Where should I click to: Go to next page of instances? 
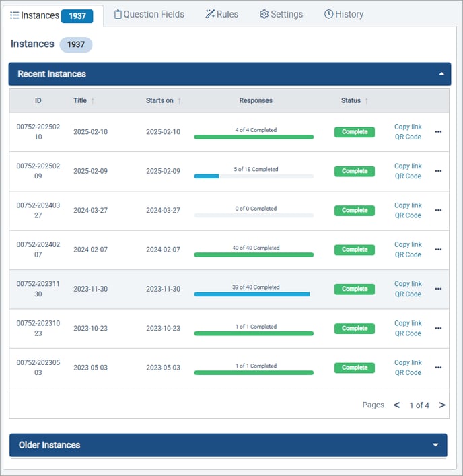tap(441, 405)
